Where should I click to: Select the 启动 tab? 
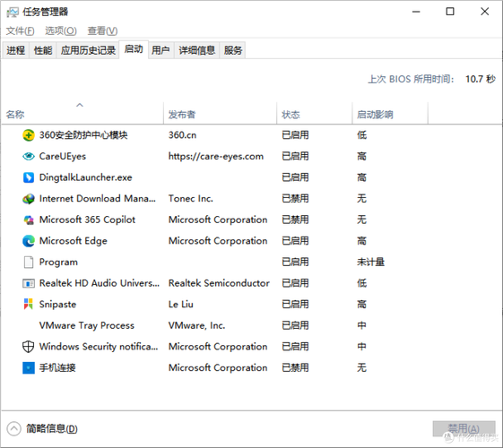tap(134, 49)
